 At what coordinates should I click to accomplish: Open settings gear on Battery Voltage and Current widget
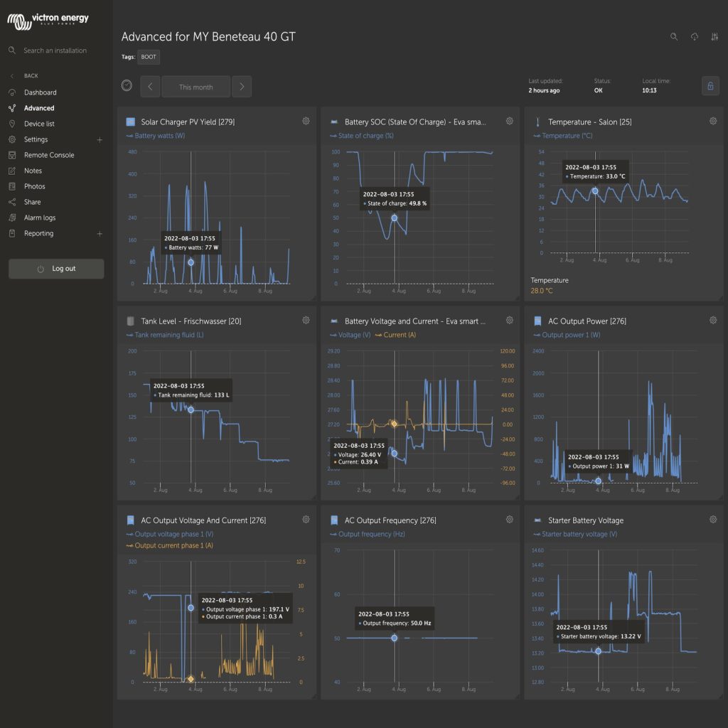(509, 321)
